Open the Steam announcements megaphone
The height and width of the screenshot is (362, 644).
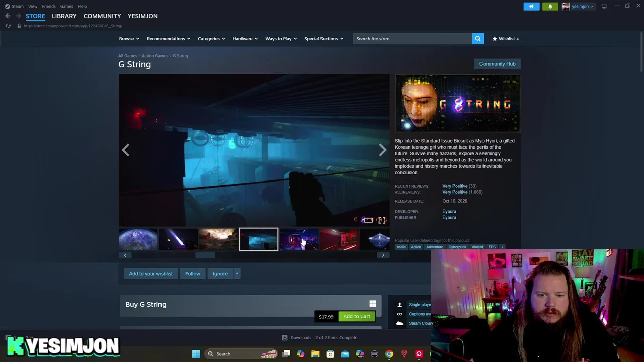click(x=531, y=6)
